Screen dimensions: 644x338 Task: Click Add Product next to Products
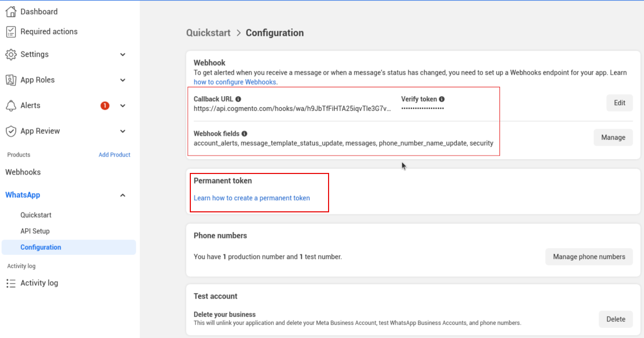[115, 155]
